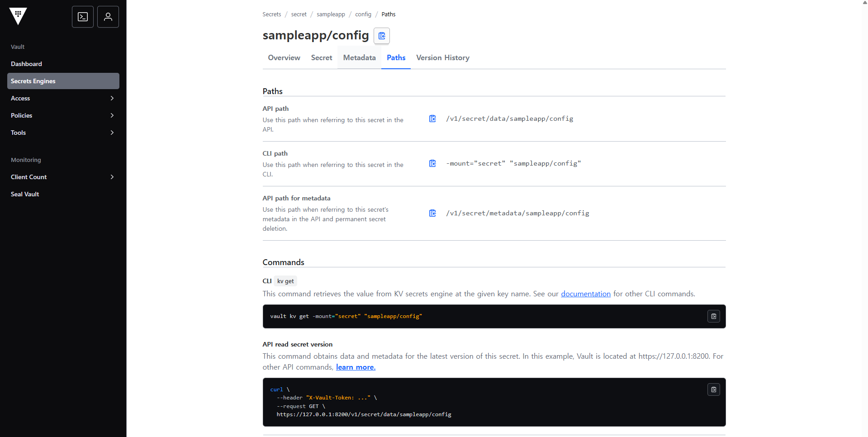Copy the vault kv get command

click(x=713, y=316)
